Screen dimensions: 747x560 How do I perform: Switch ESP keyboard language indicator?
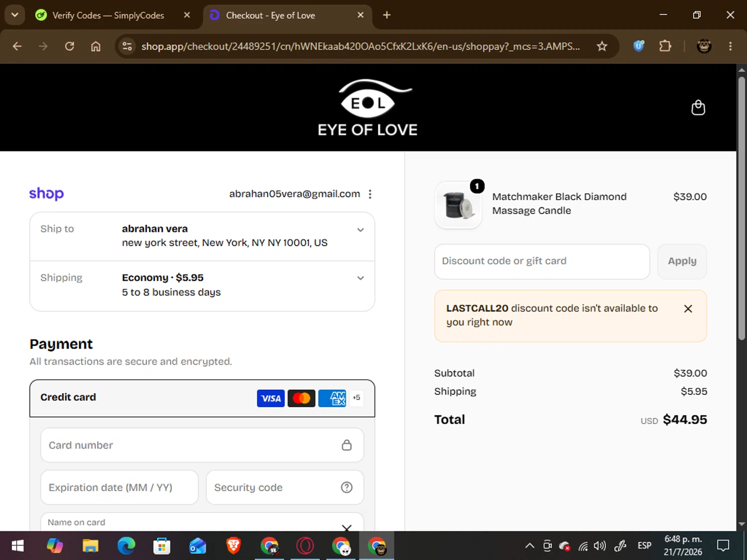(644, 546)
